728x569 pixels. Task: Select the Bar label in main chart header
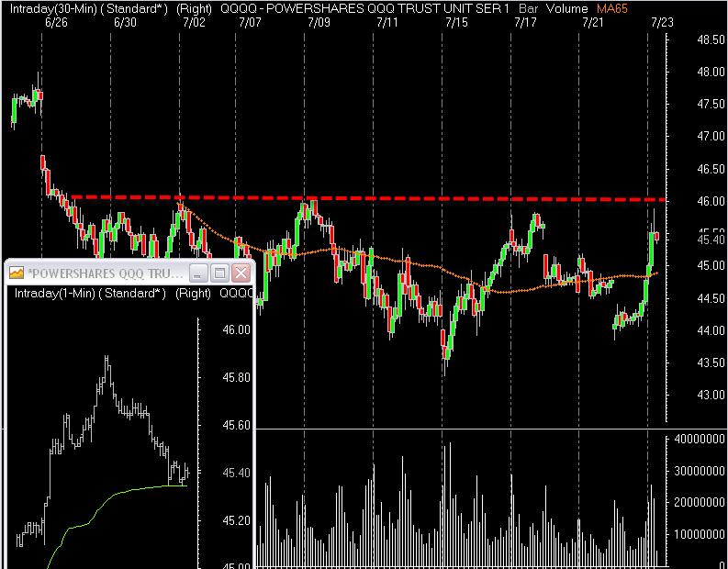[x=529, y=9]
